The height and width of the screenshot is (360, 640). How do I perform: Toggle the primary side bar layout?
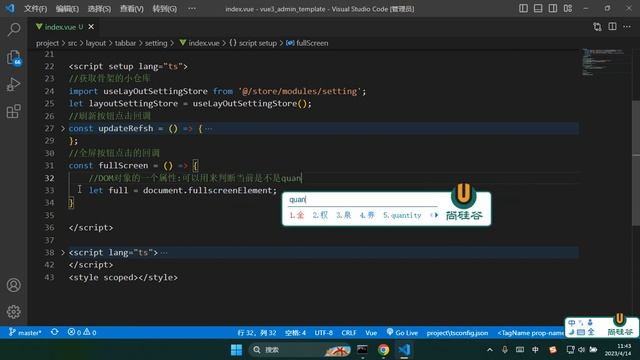tap(523, 9)
